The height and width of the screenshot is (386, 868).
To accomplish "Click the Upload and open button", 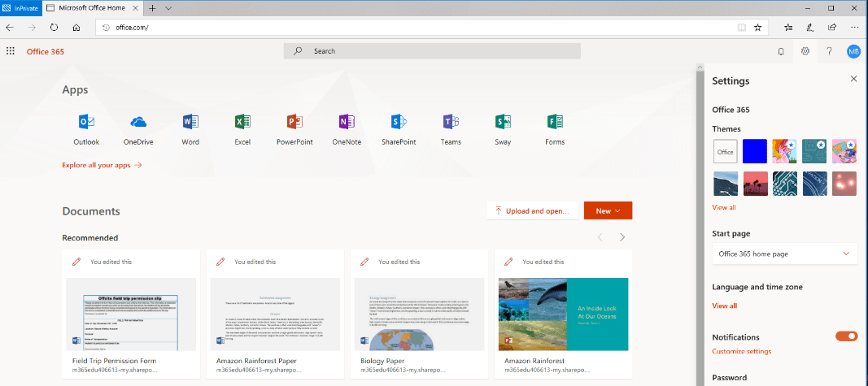I will [x=531, y=210].
